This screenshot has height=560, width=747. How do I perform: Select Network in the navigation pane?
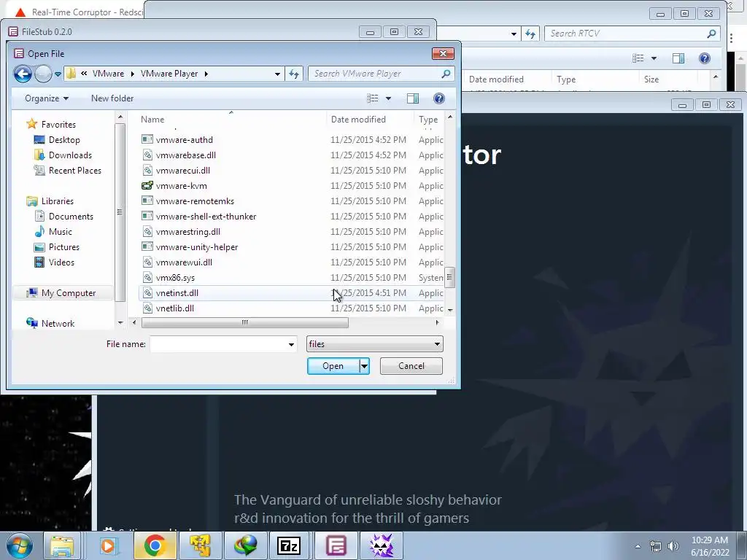[x=57, y=323]
